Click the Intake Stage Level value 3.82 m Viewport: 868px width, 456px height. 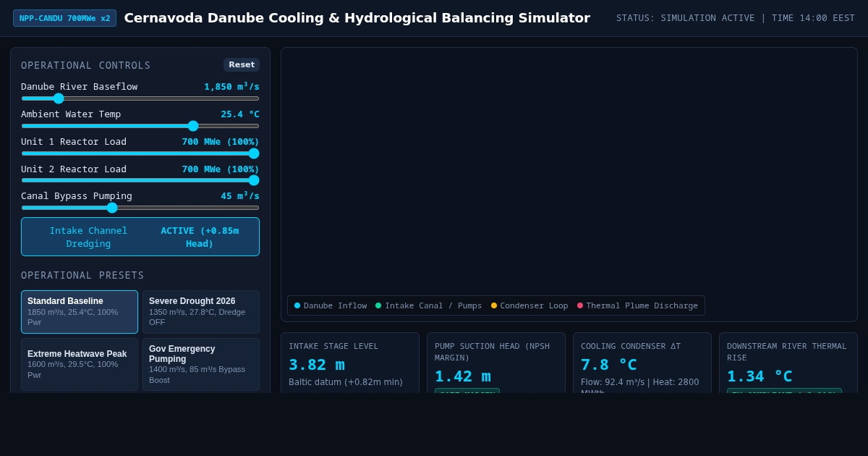click(x=316, y=364)
